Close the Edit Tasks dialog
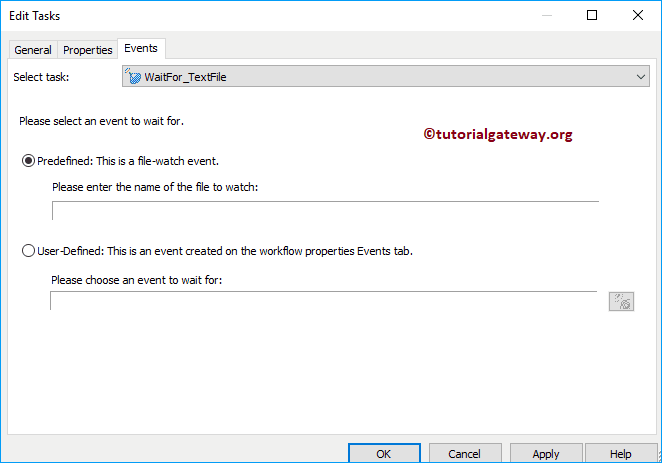The height and width of the screenshot is (463, 662). (638, 15)
